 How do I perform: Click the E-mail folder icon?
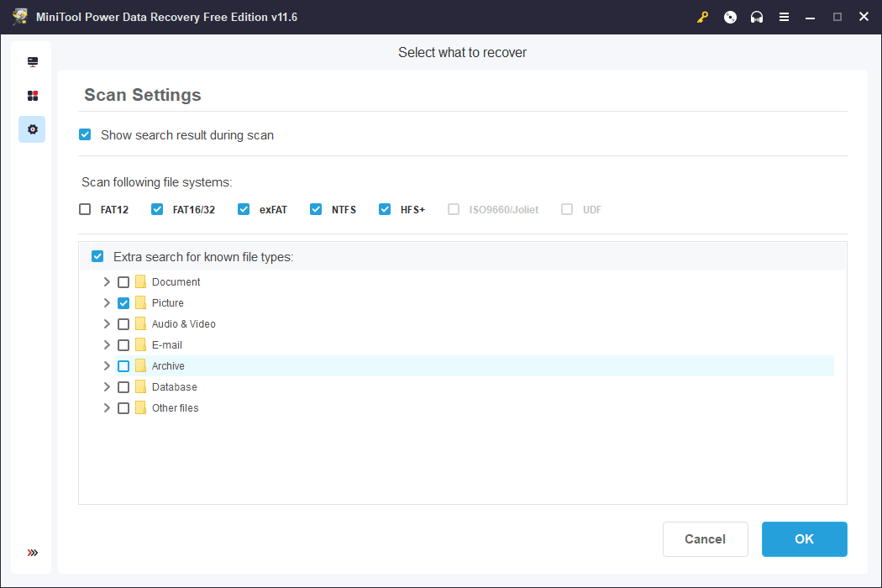(140, 345)
